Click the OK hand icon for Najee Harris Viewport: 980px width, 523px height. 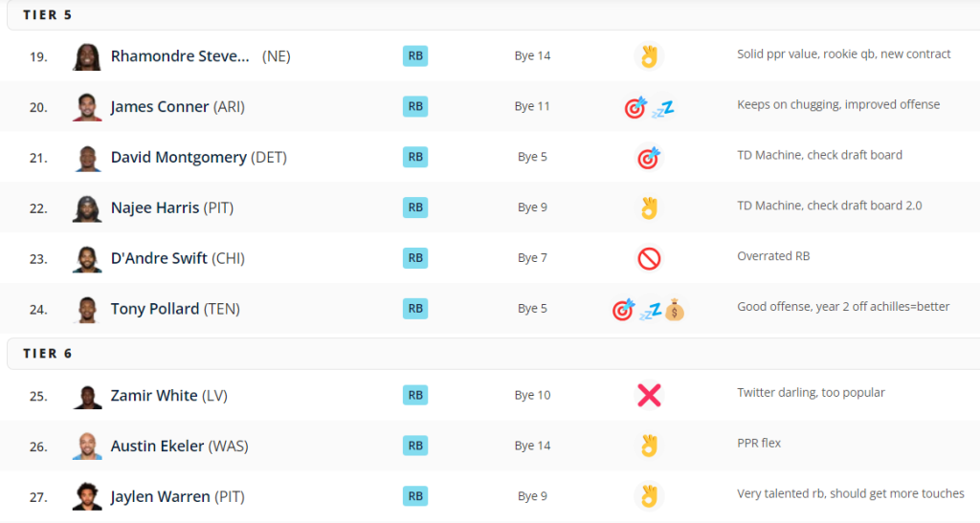click(649, 207)
